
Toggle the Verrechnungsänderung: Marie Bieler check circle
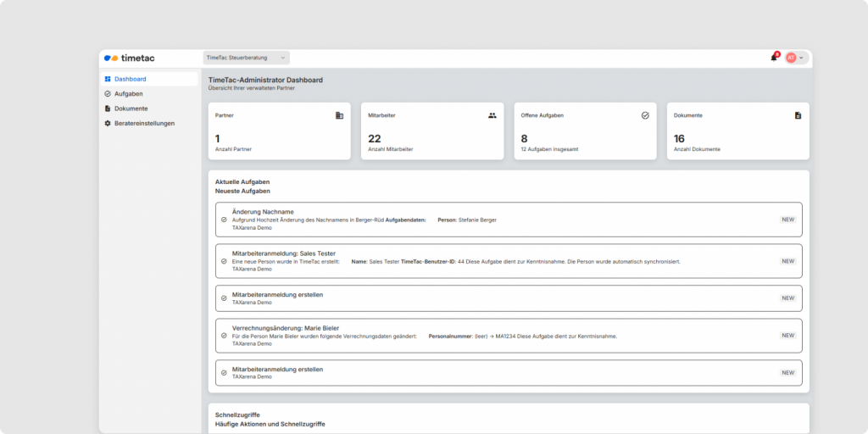(224, 336)
